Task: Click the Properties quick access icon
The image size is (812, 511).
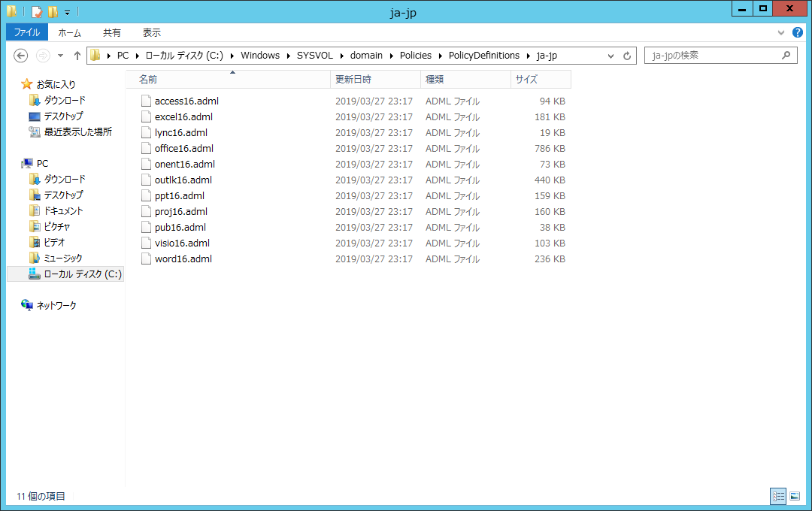Action: (36, 11)
